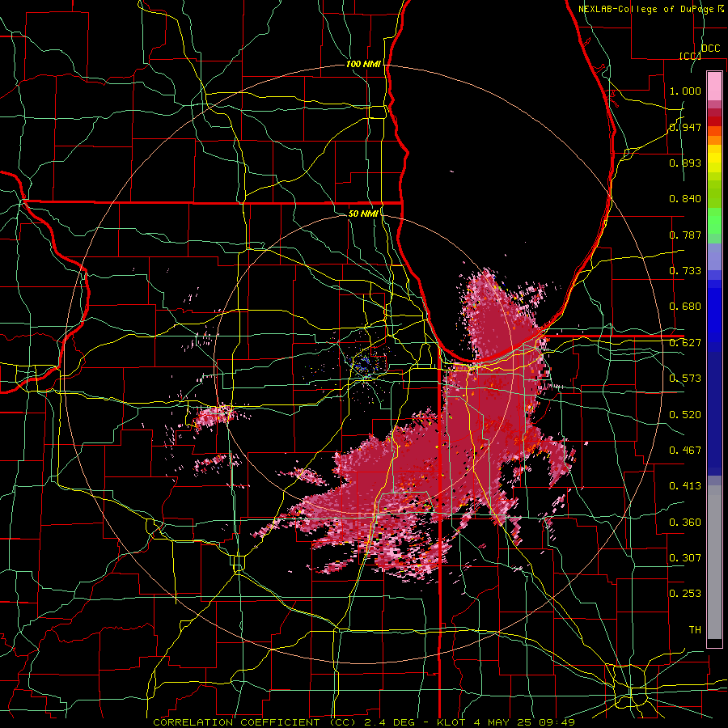The width and height of the screenshot is (728, 728).
Task: Click the 0.253 color scale value
Action: tap(685, 594)
